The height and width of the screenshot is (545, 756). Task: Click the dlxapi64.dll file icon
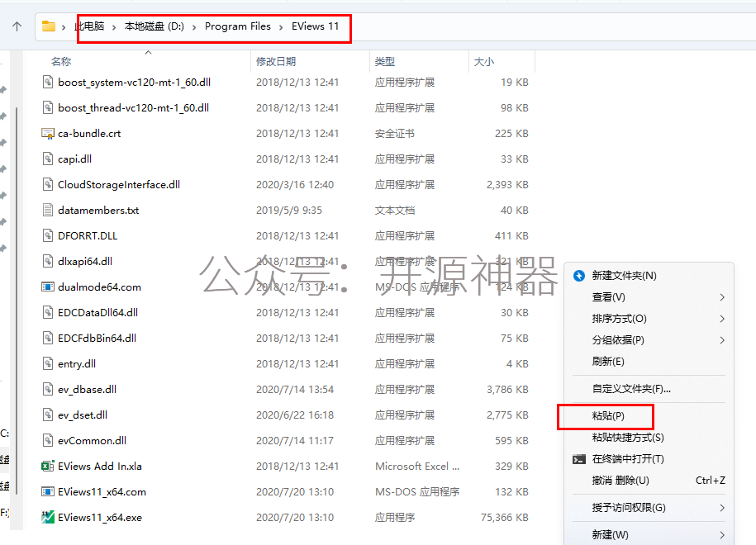click(48, 261)
